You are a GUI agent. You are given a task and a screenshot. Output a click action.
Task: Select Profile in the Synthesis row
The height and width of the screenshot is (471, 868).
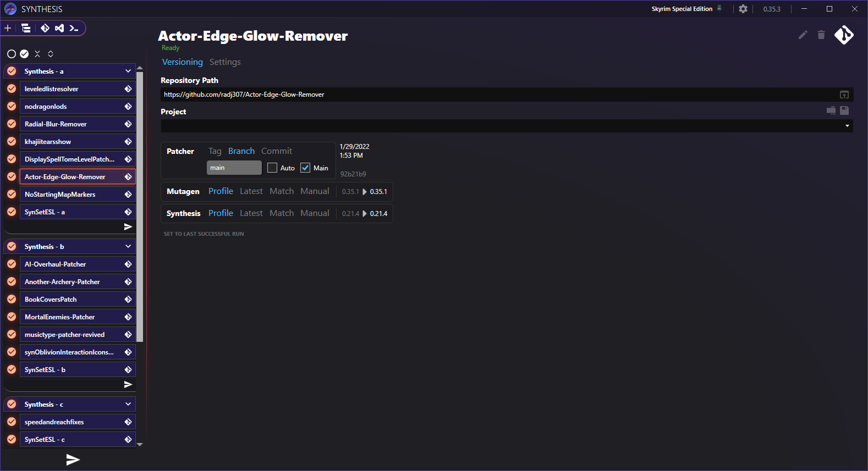221,213
